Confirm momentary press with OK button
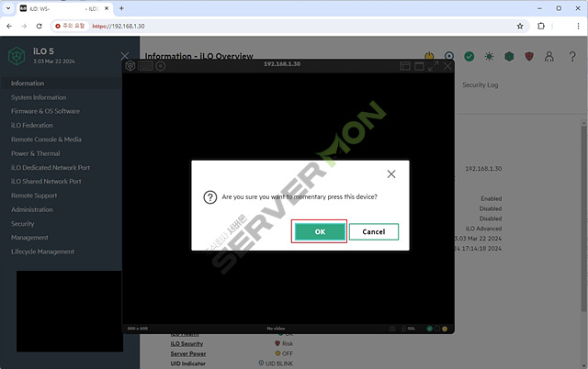 click(x=320, y=231)
